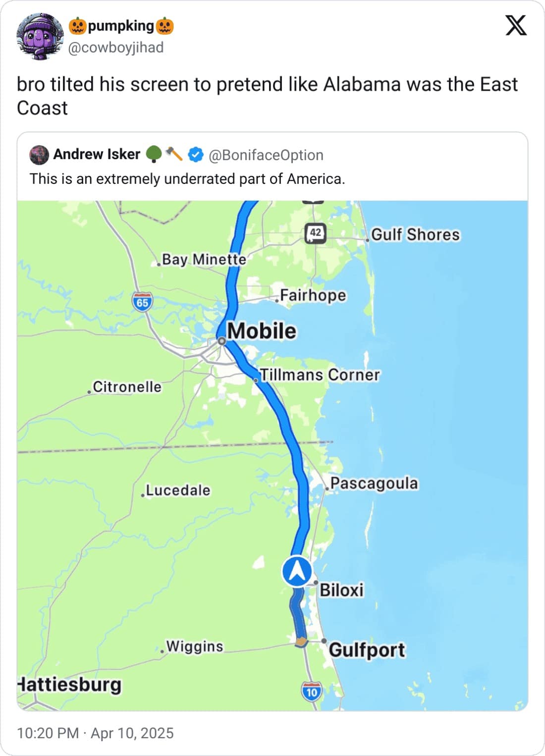The image size is (545, 756).
Task: Open pumpking's purple avatar picture
Action: point(40,37)
